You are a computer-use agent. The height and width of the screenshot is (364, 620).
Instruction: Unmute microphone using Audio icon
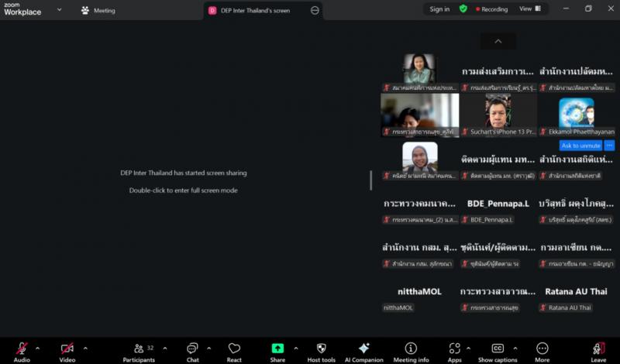(22, 348)
